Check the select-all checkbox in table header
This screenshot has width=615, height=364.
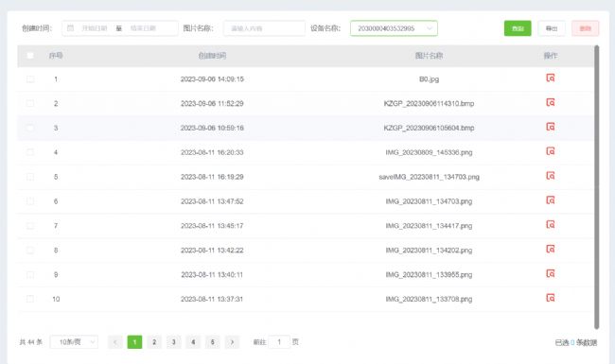(30, 55)
